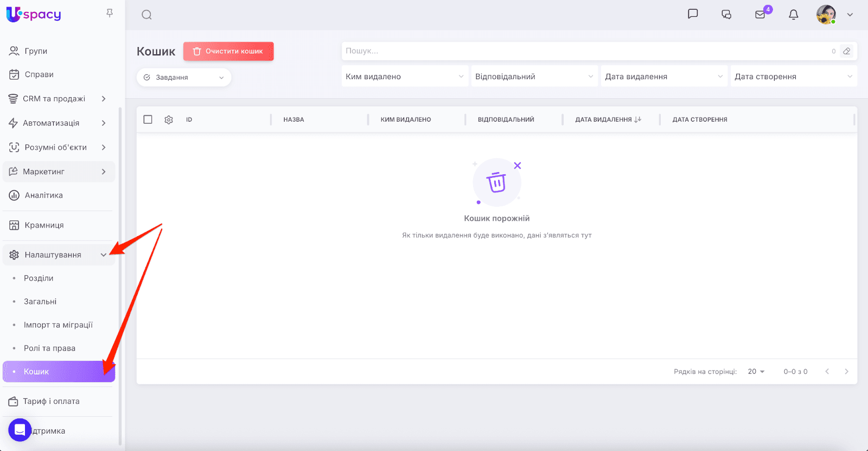The image size is (868, 451).
Task: Select Кошик in the settings submenu
Action: [x=59, y=372]
